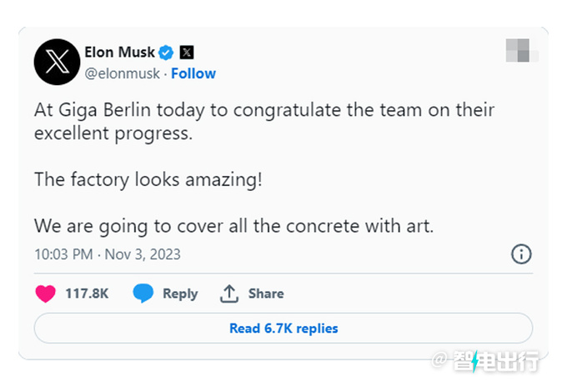Click the black X profile avatar

point(57,63)
